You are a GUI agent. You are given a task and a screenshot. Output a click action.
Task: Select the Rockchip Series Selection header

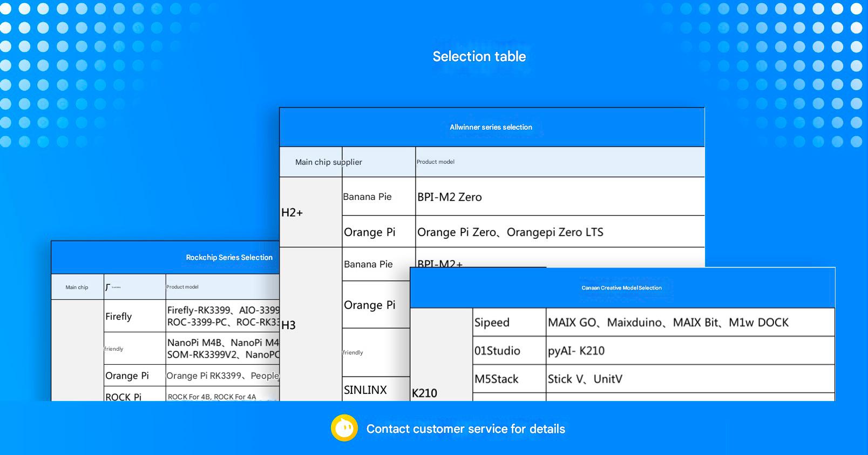tap(229, 258)
